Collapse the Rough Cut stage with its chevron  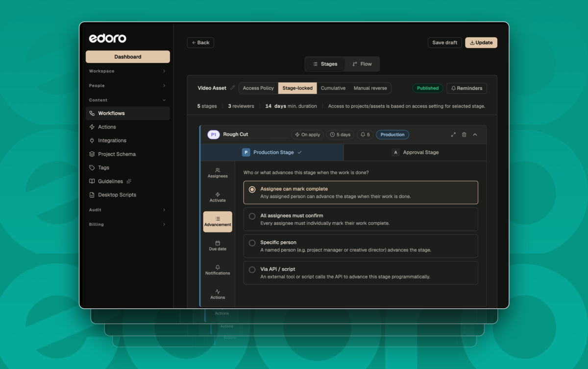tap(475, 135)
